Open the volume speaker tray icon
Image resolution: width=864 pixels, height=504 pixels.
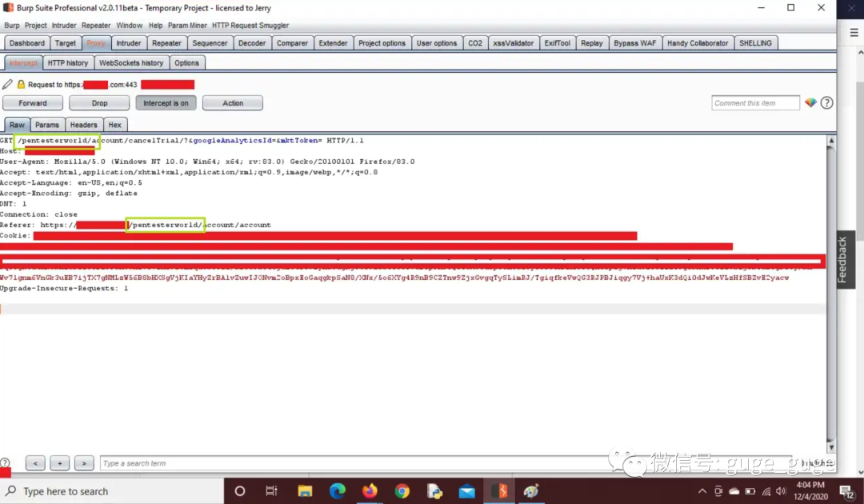(x=781, y=490)
